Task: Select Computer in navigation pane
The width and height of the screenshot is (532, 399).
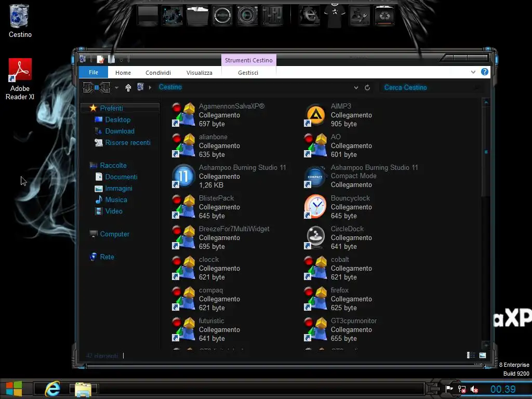Action: click(115, 234)
